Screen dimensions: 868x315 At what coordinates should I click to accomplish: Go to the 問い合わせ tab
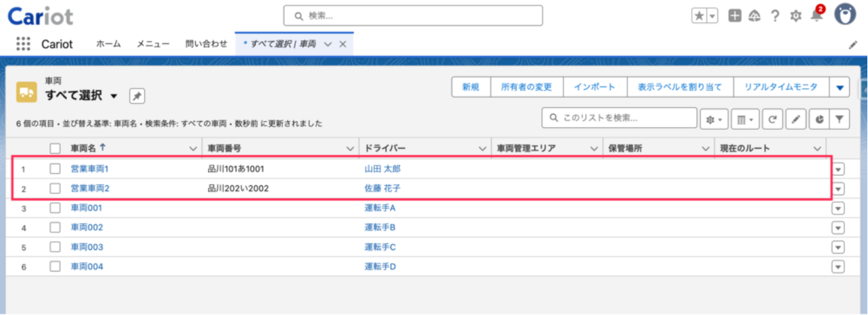(x=206, y=44)
